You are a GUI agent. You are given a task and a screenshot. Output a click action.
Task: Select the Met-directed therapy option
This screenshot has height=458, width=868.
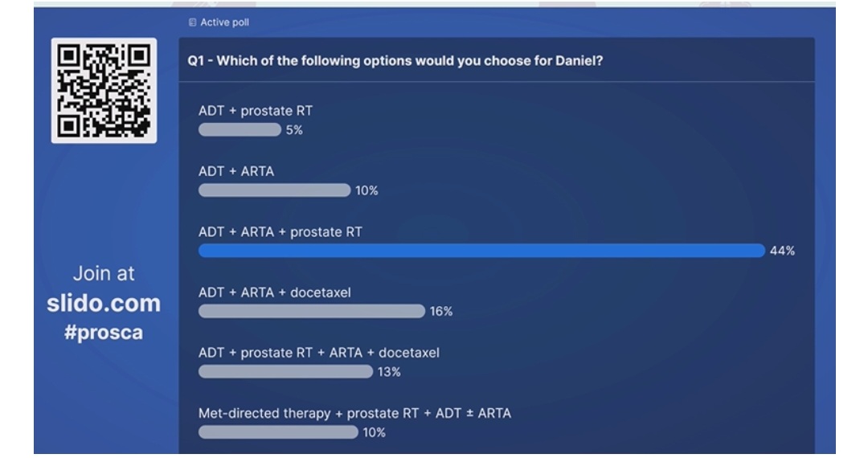click(x=354, y=413)
